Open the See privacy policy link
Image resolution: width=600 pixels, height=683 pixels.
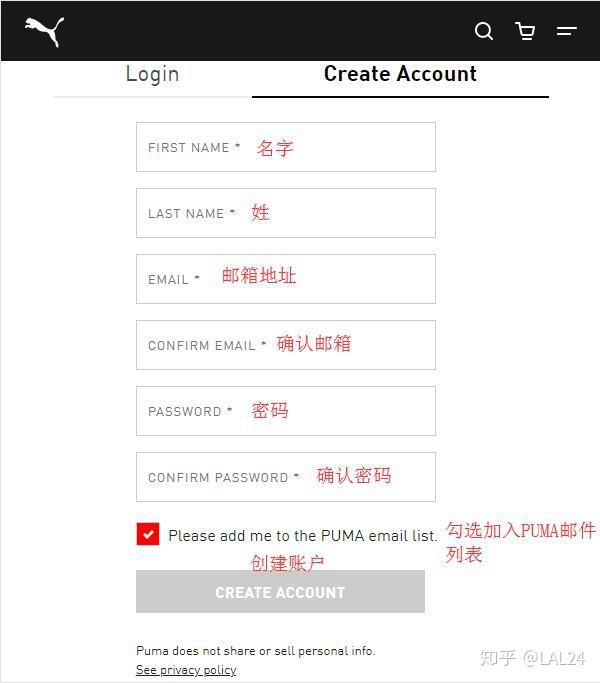point(186,669)
